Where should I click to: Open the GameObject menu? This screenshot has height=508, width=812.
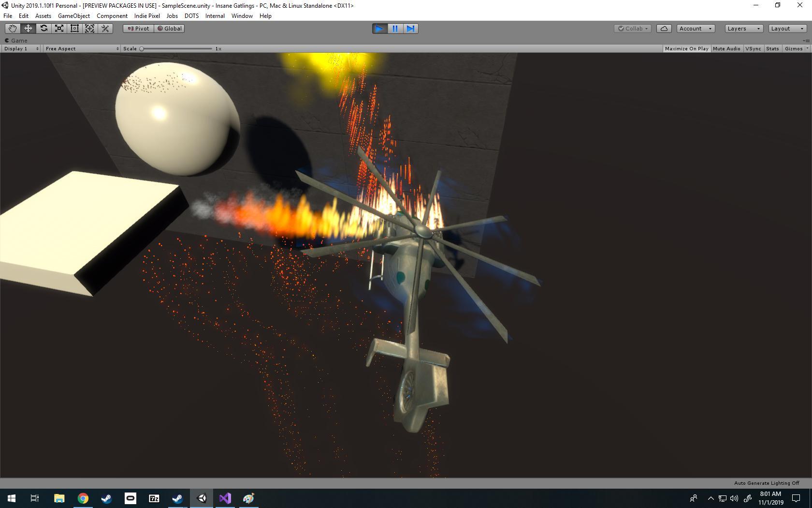(73, 16)
